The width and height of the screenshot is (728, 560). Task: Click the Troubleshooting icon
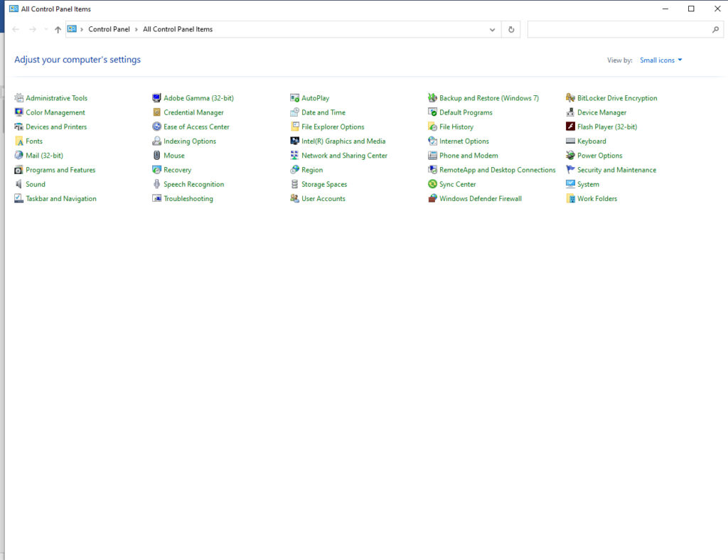[x=156, y=198]
